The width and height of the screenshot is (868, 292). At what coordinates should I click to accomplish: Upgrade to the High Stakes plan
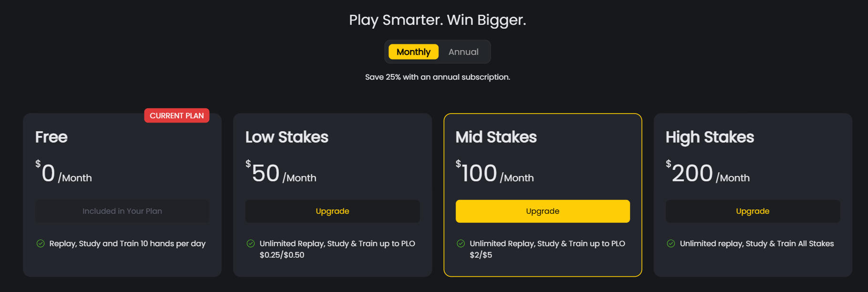[753, 211]
